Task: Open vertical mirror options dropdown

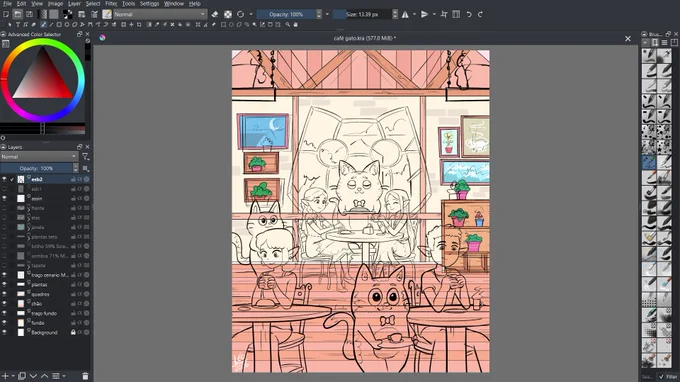Action: tap(434, 14)
